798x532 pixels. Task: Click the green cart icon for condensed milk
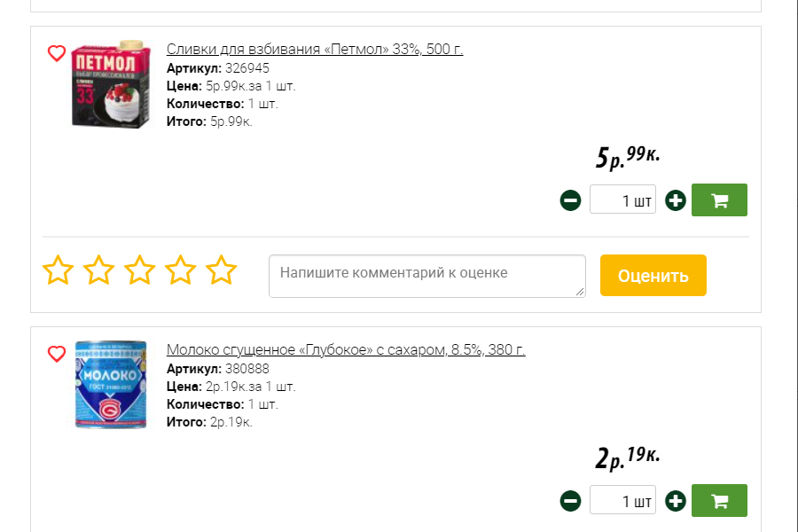click(x=718, y=500)
